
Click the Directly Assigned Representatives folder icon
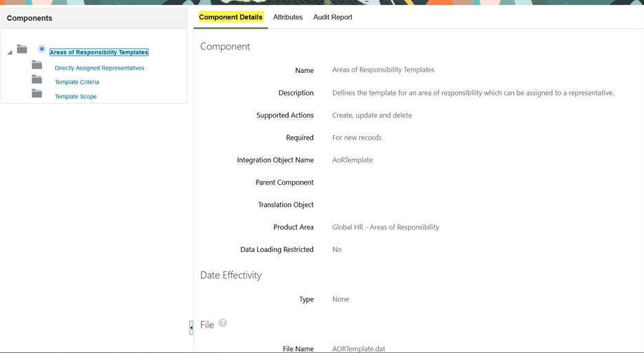click(x=37, y=65)
